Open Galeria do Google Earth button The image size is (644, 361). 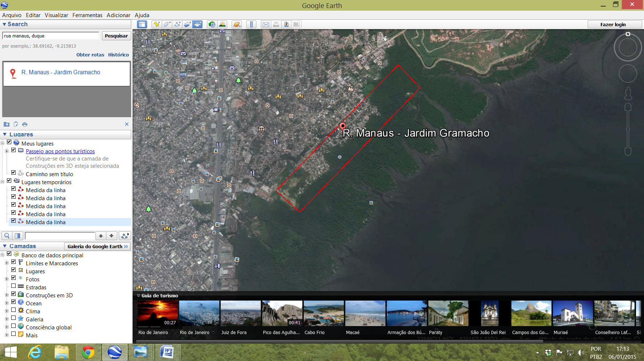point(97,246)
